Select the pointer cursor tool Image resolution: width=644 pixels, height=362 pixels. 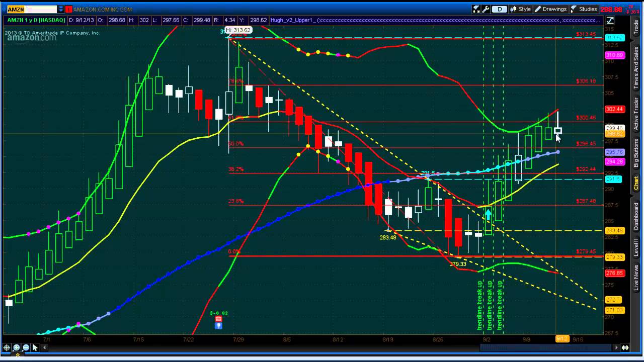click(x=35, y=347)
